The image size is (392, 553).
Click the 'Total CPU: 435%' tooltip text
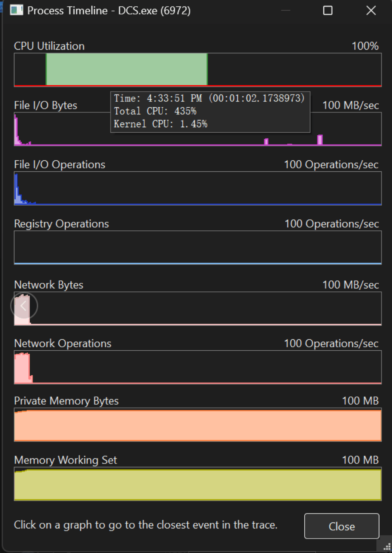(x=155, y=111)
